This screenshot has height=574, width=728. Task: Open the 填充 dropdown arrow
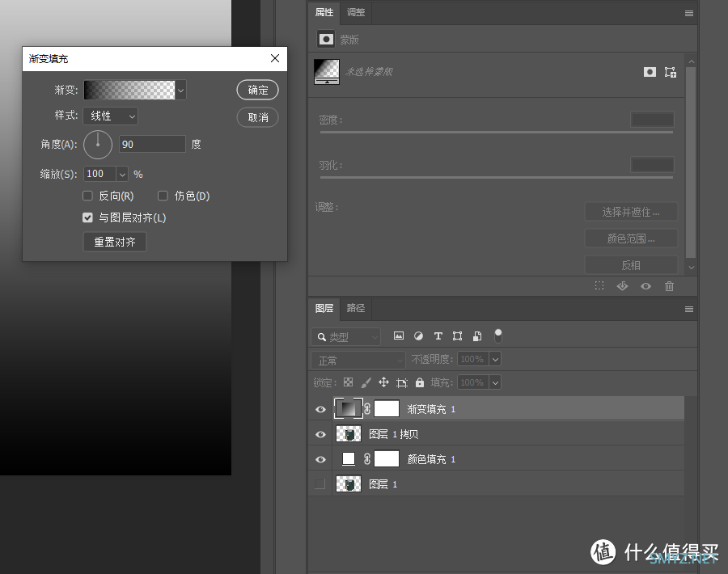tap(495, 383)
